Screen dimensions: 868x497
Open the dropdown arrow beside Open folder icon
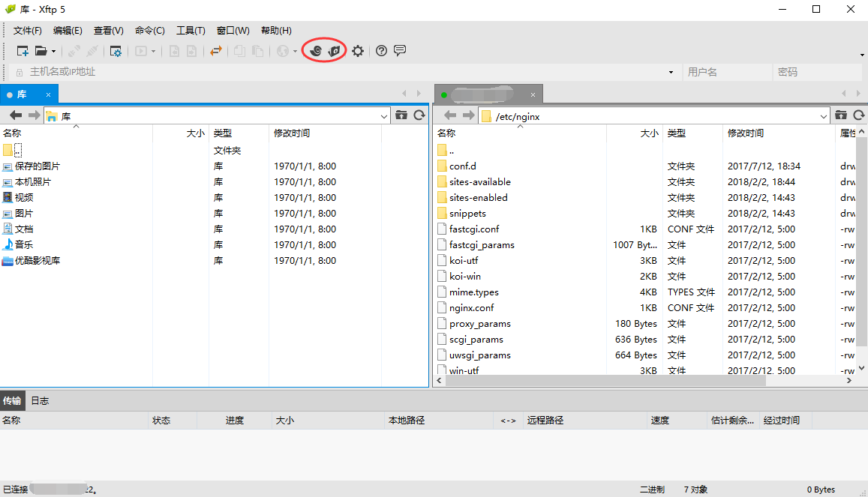click(53, 52)
